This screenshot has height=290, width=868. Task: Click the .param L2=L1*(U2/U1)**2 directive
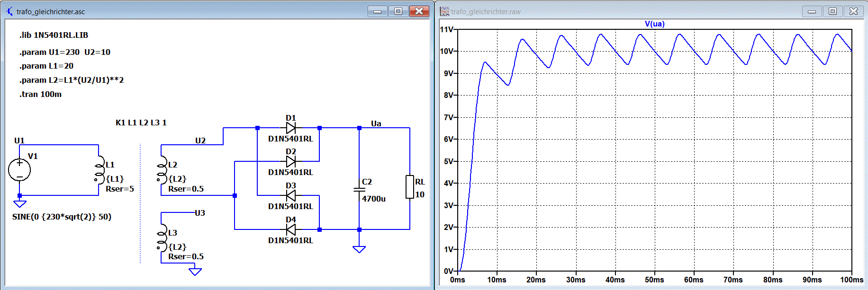click(72, 80)
